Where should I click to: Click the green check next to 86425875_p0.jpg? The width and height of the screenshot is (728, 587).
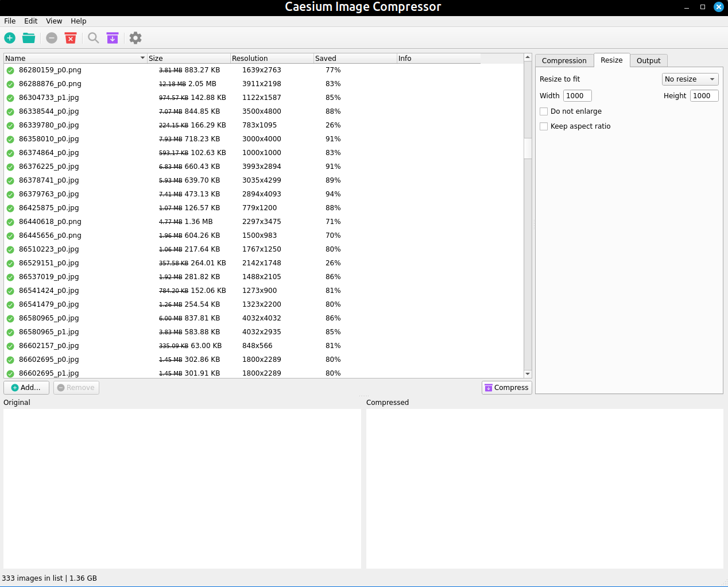click(10, 208)
